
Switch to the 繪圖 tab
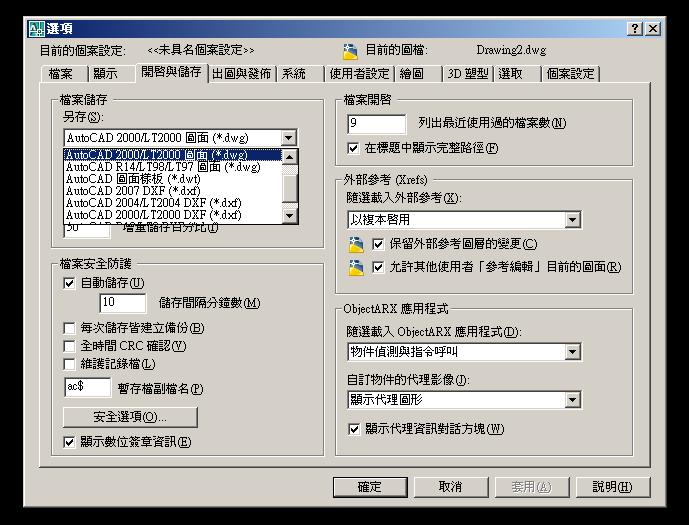point(418,74)
